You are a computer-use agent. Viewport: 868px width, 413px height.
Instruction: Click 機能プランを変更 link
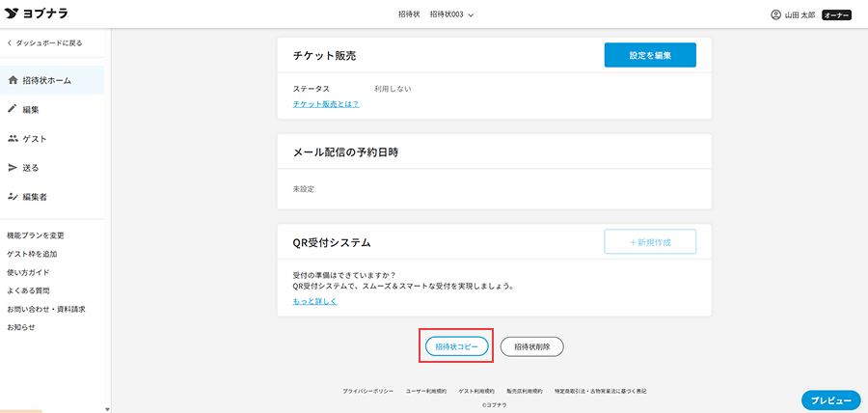[x=36, y=235]
